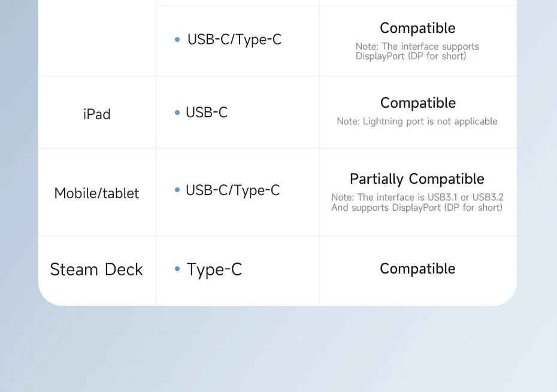Viewport: 557px width, 392px height.
Task: Click the USB3.1 or USB3.2 interface note
Action: [x=417, y=197]
